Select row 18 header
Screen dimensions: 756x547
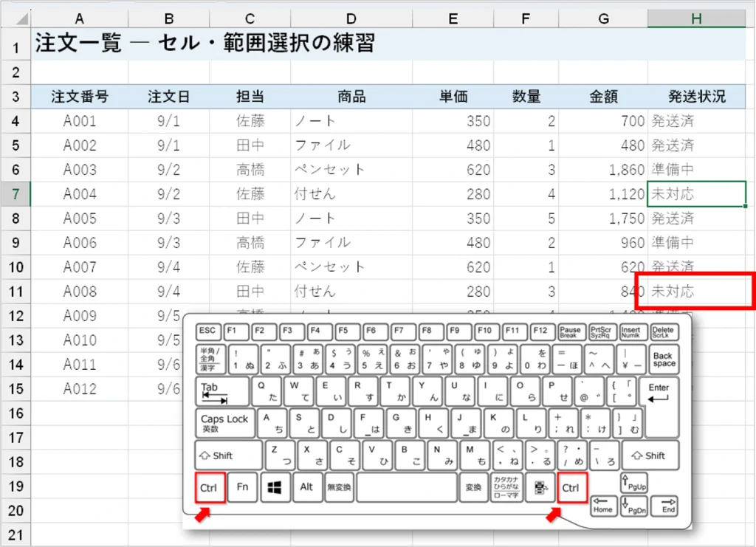pyautogui.click(x=16, y=461)
